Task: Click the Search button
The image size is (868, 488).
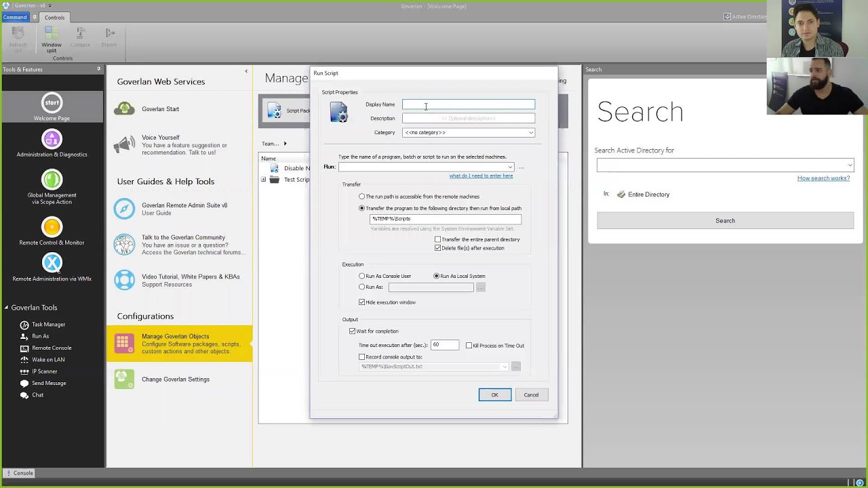Action: pyautogui.click(x=725, y=220)
